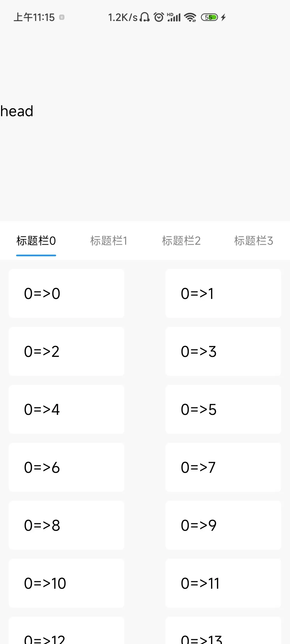Open the 0=>8 item
This screenshot has height=644, width=290.
(x=66, y=525)
